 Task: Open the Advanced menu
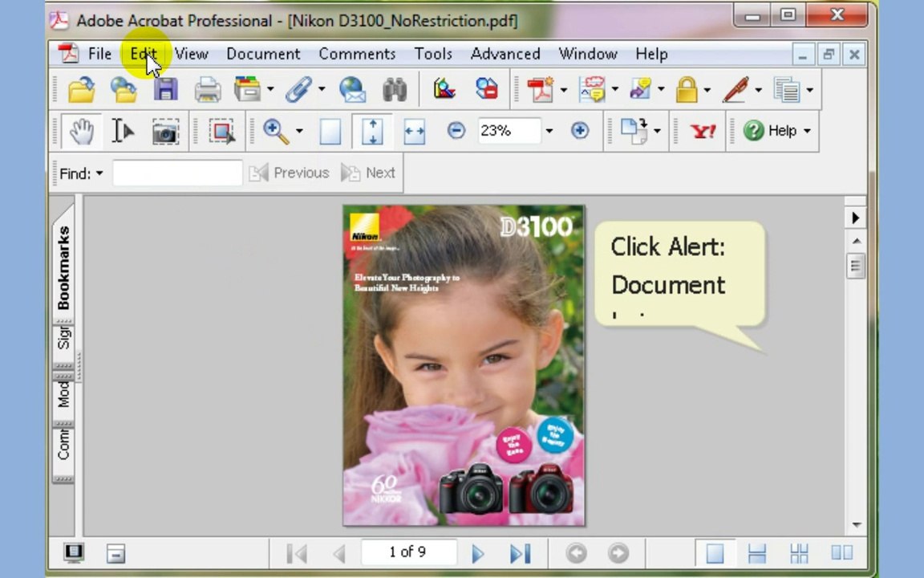505,54
